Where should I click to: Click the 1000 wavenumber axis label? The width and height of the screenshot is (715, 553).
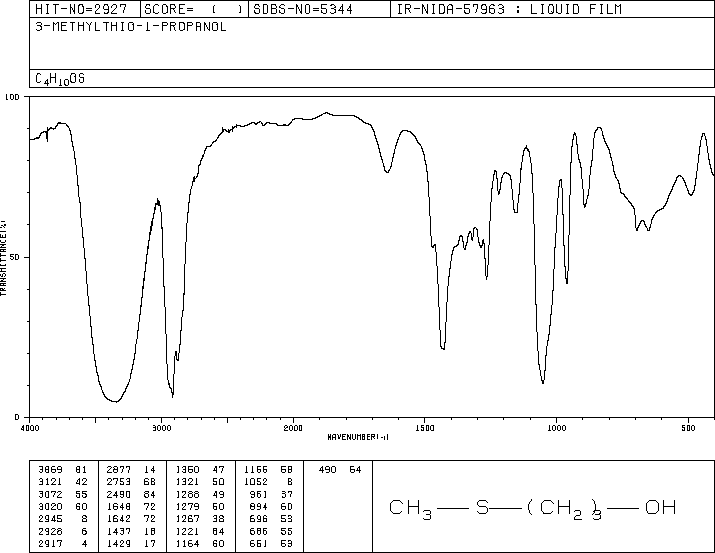click(556, 428)
